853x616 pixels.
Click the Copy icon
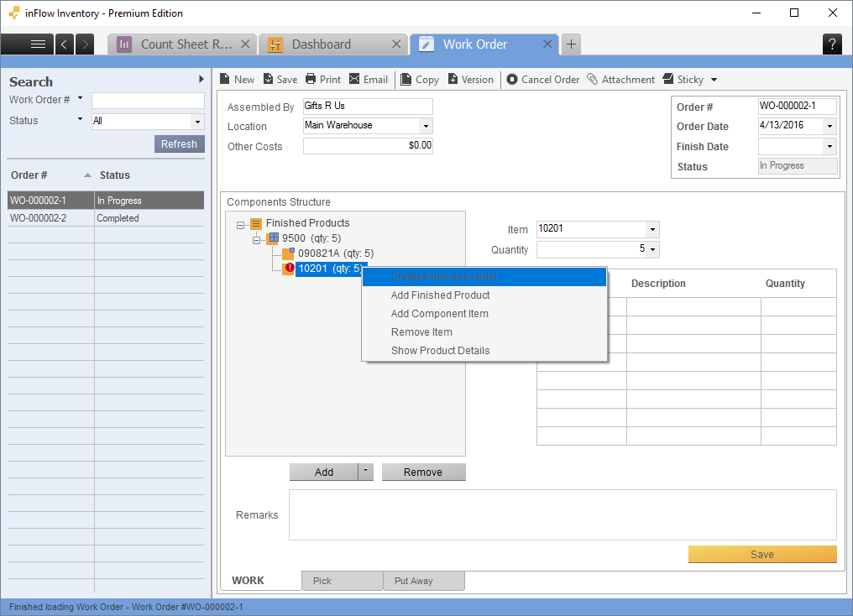406,80
